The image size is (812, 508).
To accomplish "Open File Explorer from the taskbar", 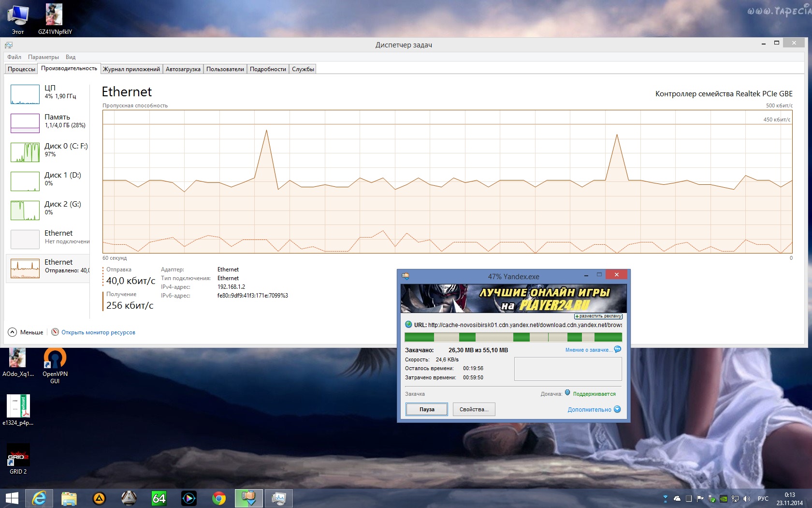I will [69, 498].
